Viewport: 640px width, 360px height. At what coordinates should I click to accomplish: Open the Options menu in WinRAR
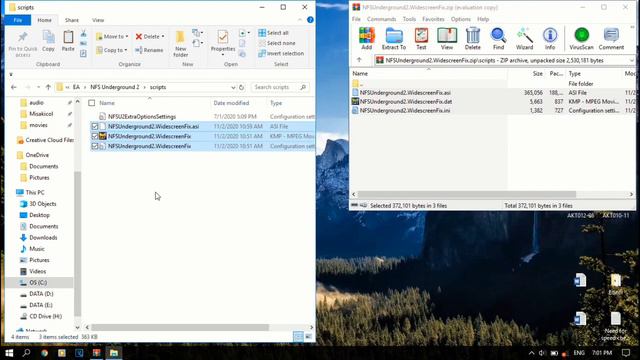(460, 19)
